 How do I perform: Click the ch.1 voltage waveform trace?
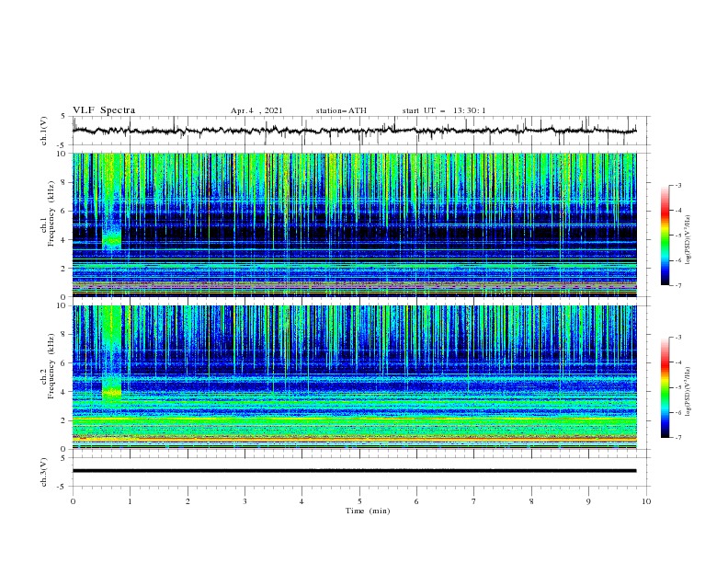point(354,131)
